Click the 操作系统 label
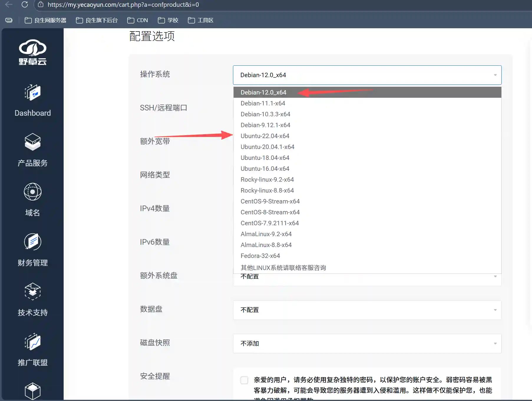The width and height of the screenshot is (532, 401). click(155, 74)
